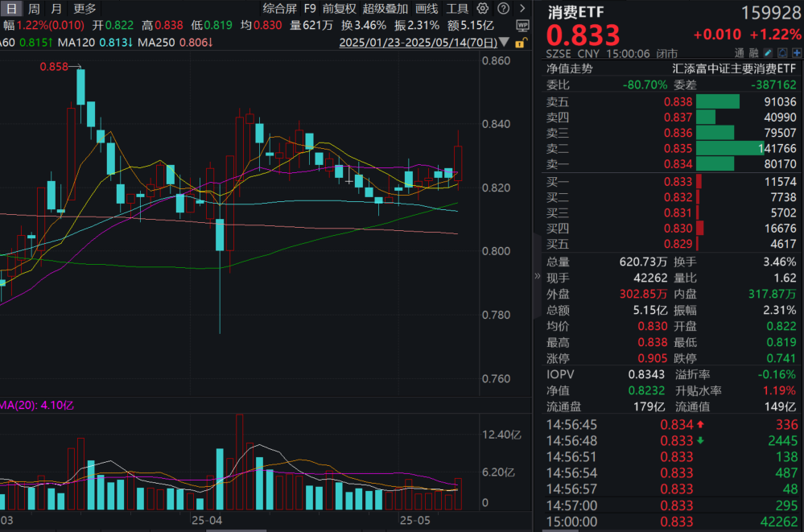Set a price alert via the bell icon
The height and width of the screenshot is (532, 804).
[782, 52]
